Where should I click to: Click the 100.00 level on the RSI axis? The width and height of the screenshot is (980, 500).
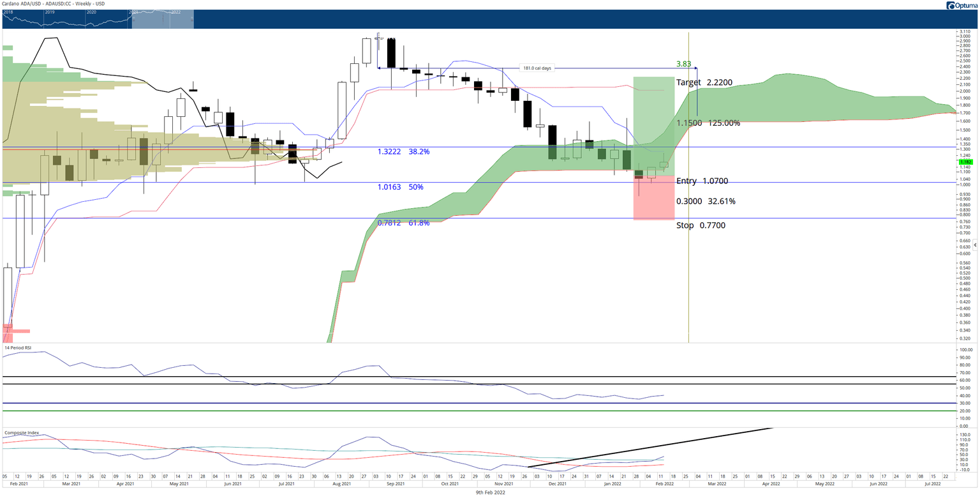965,350
